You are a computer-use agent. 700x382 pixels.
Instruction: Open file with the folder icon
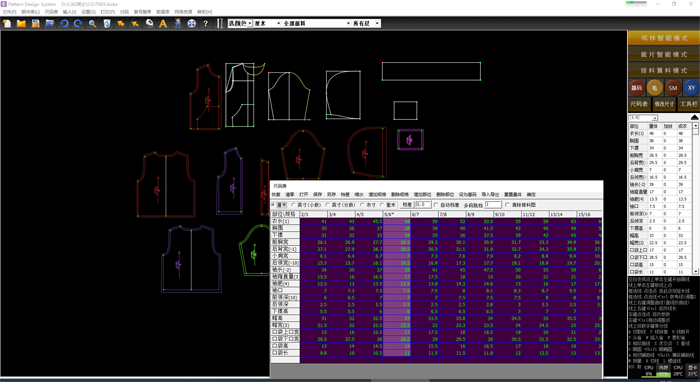click(21, 23)
